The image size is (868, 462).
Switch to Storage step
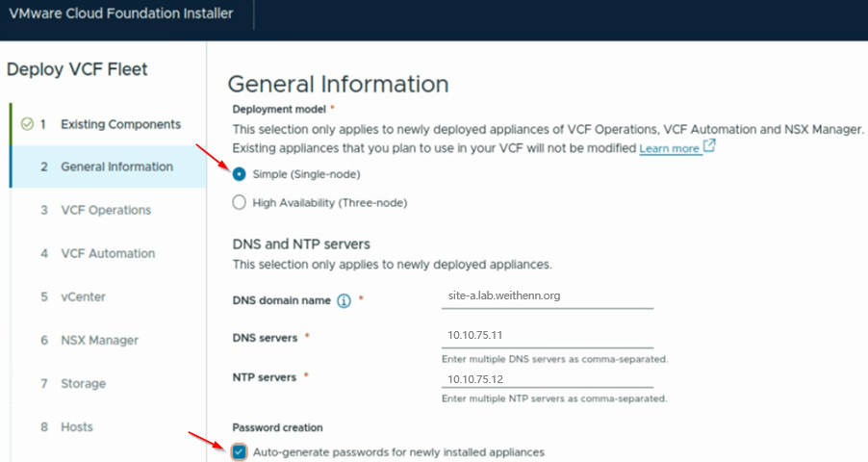(x=83, y=383)
